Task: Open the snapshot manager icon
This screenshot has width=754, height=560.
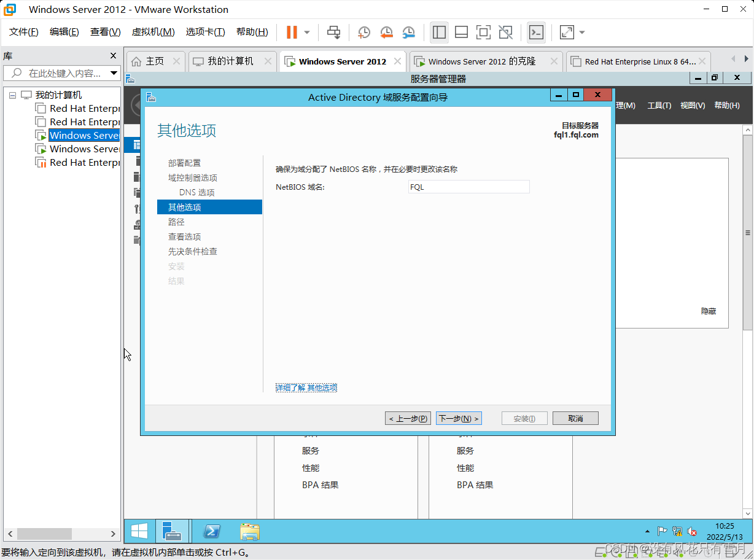Action: coord(408,32)
